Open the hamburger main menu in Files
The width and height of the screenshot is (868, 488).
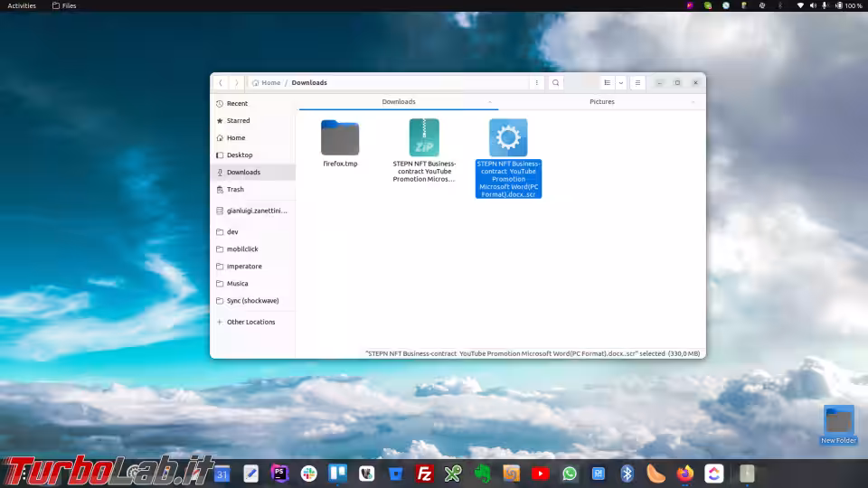[x=637, y=83]
